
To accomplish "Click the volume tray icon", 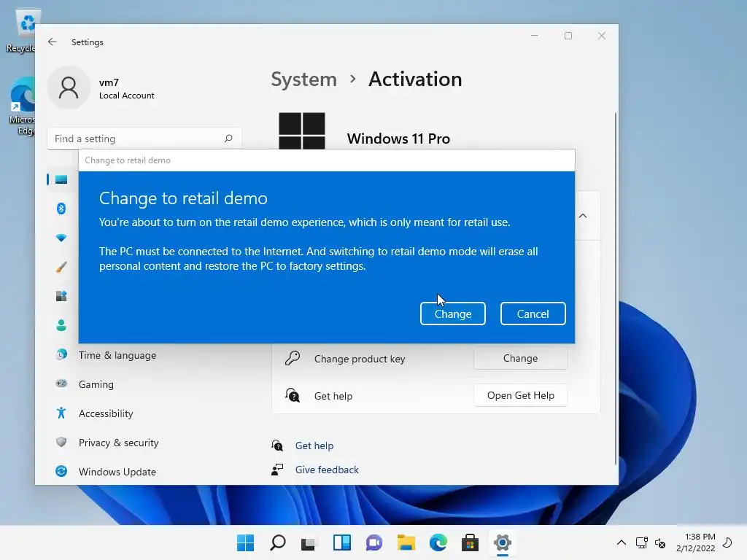I will [660, 542].
